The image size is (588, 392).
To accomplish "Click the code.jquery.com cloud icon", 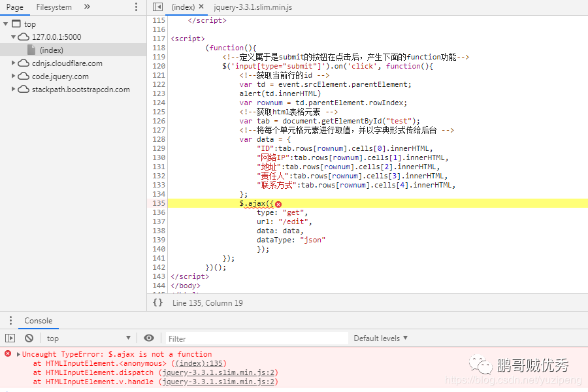I will (x=24, y=76).
